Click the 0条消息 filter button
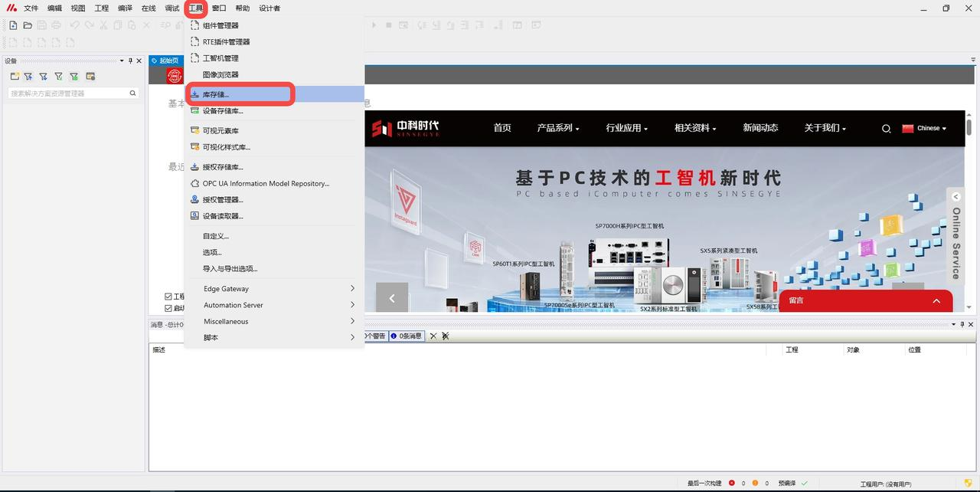980x492 pixels. pyautogui.click(x=407, y=336)
